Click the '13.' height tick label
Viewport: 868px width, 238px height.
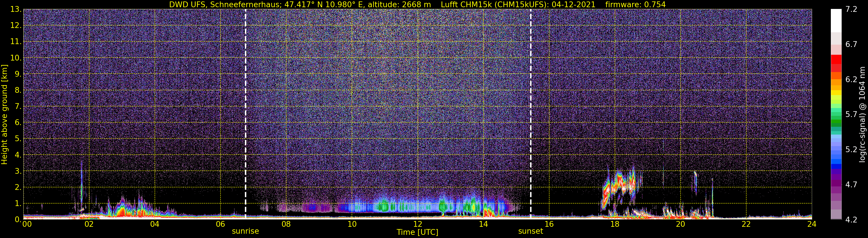(16, 10)
